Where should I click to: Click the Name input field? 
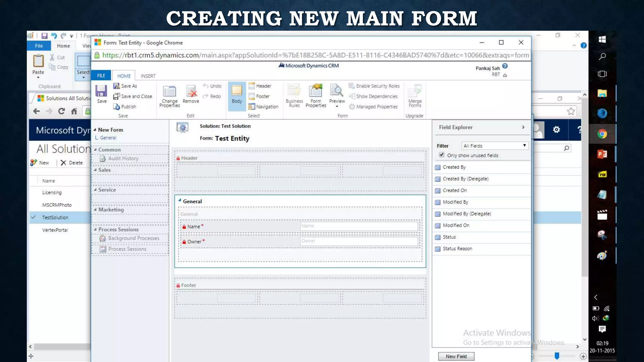pos(359,226)
